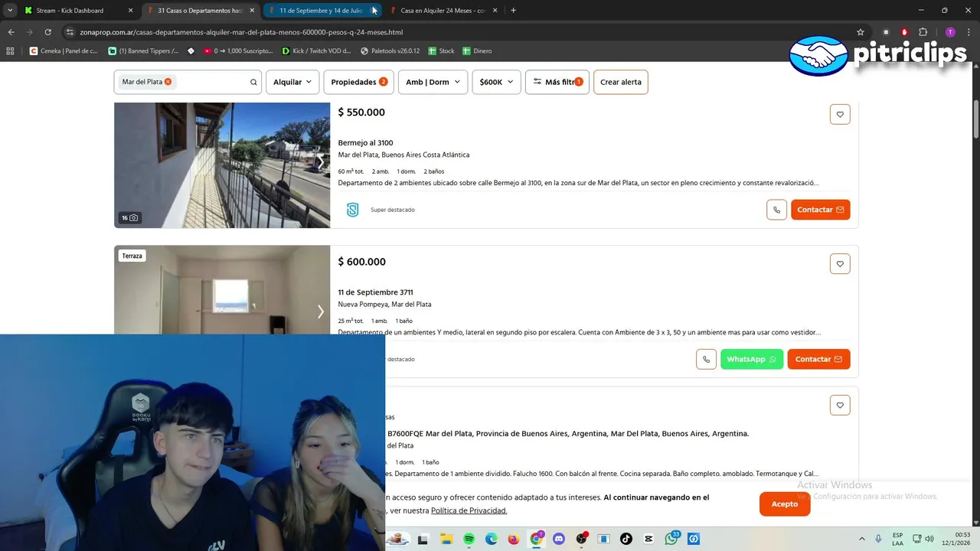Reload the Zonaprop page
The width and height of the screenshot is (980, 551).
[47, 32]
